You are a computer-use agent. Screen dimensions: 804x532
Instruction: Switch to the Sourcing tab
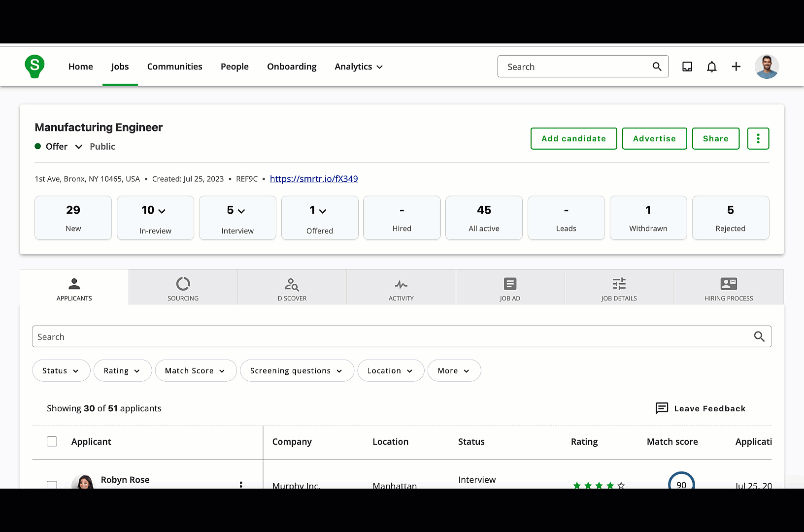tap(183, 287)
